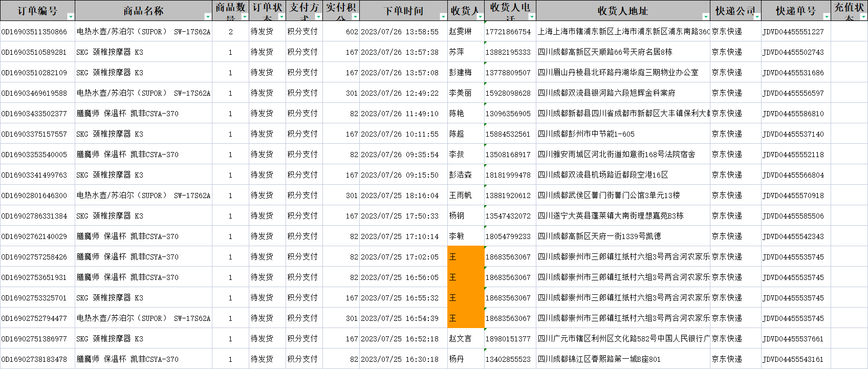Click order number OD16902801646300
Image resolution: width=868 pixels, height=369 pixels.
[34, 196]
